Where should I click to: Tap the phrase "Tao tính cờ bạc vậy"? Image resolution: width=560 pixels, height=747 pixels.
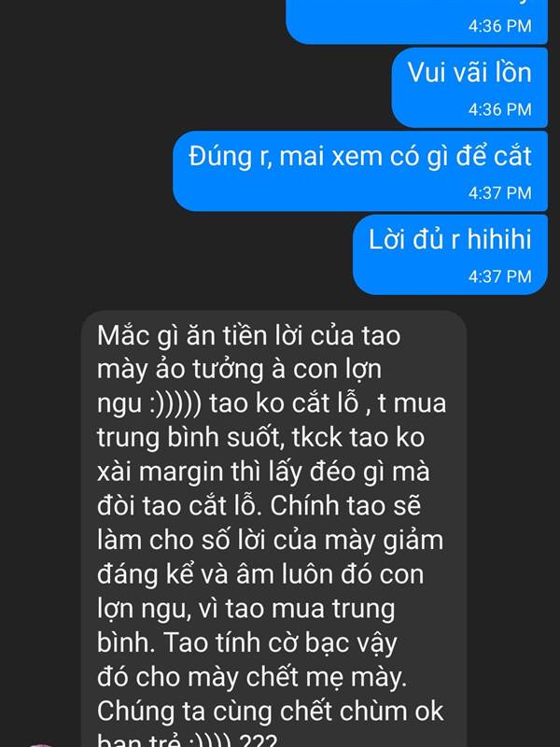click(280, 643)
